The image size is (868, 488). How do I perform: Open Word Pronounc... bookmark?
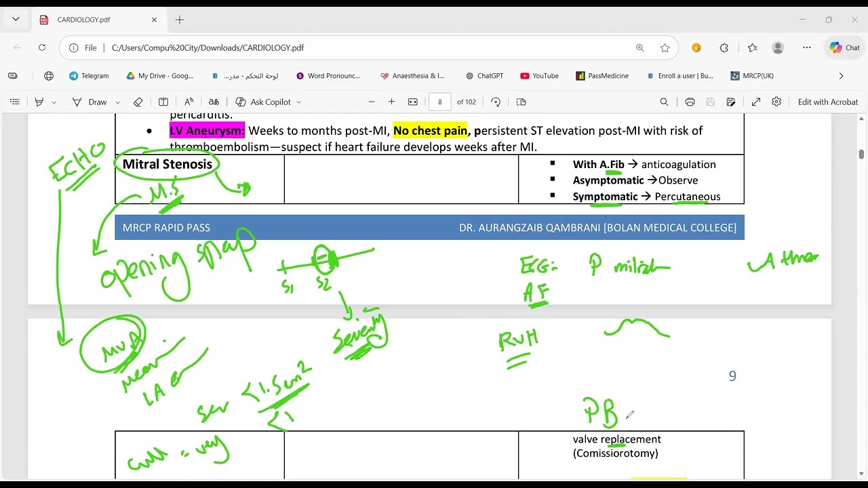point(328,76)
